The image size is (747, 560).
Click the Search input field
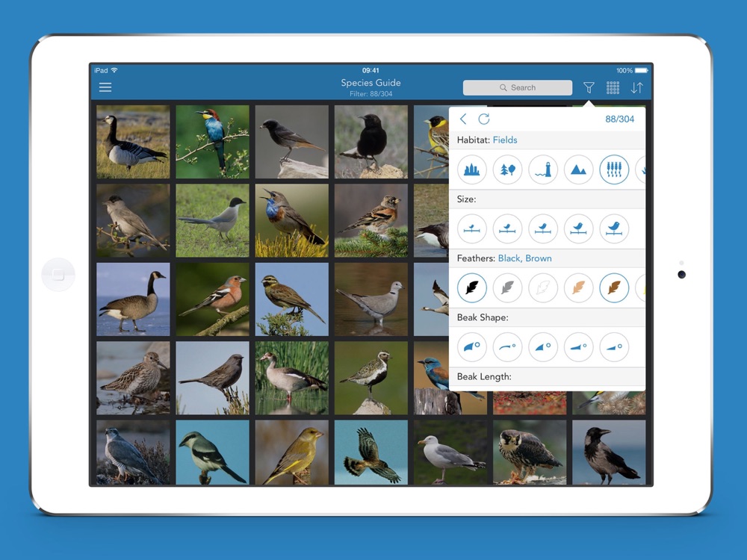click(x=518, y=87)
